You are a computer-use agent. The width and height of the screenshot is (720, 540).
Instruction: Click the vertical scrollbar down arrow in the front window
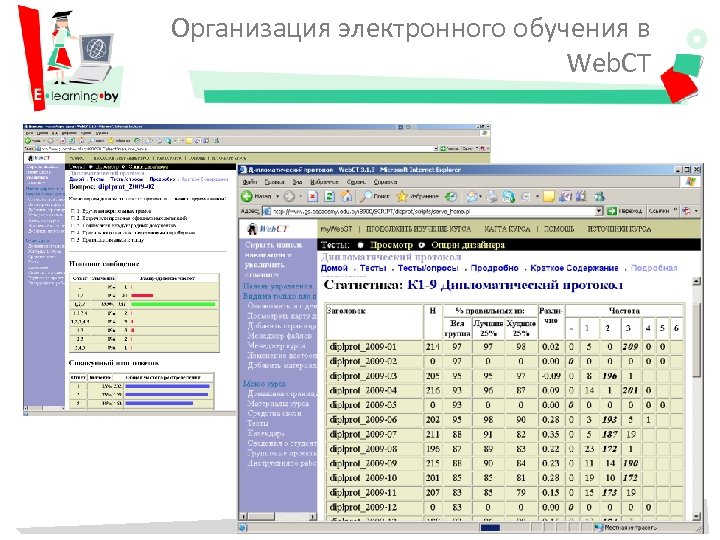pyautogui.click(x=697, y=517)
